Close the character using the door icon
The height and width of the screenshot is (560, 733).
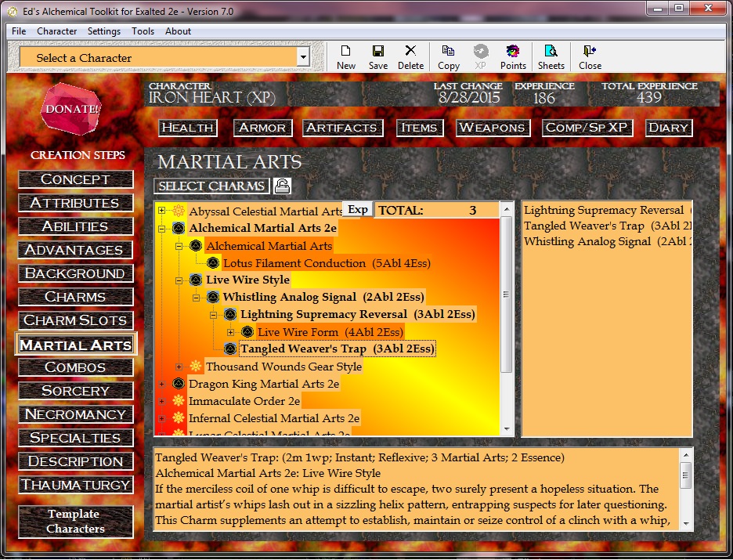point(590,57)
